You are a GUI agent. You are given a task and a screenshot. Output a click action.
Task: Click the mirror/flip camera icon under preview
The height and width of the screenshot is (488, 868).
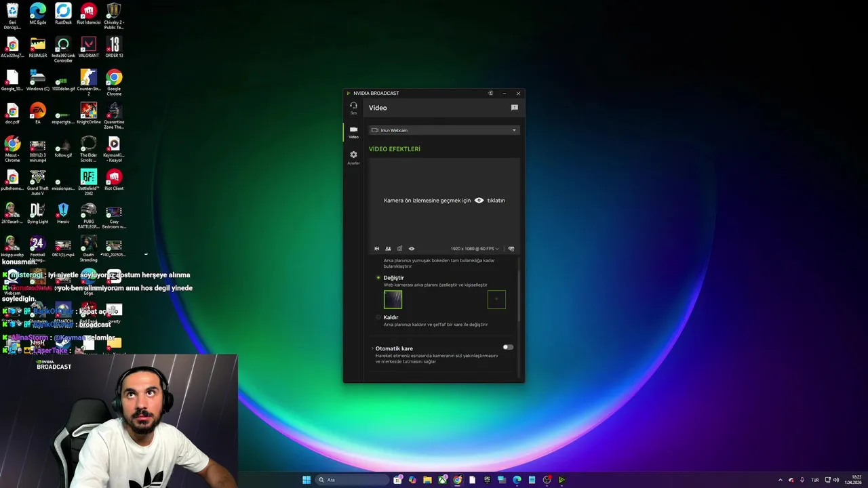[377, 249]
